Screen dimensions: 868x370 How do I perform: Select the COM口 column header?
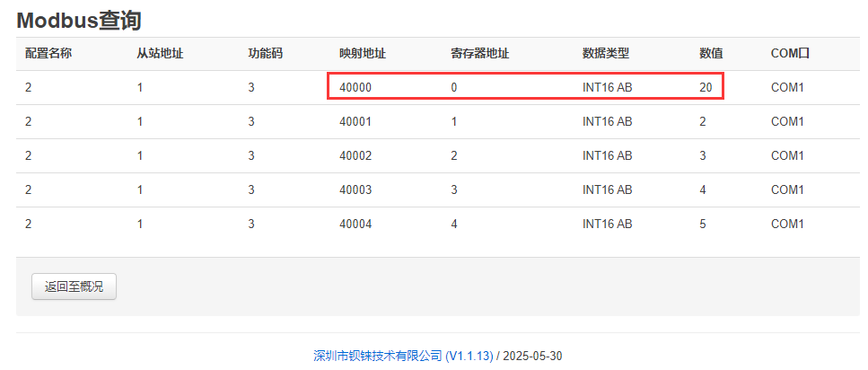(x=790, y=54)
